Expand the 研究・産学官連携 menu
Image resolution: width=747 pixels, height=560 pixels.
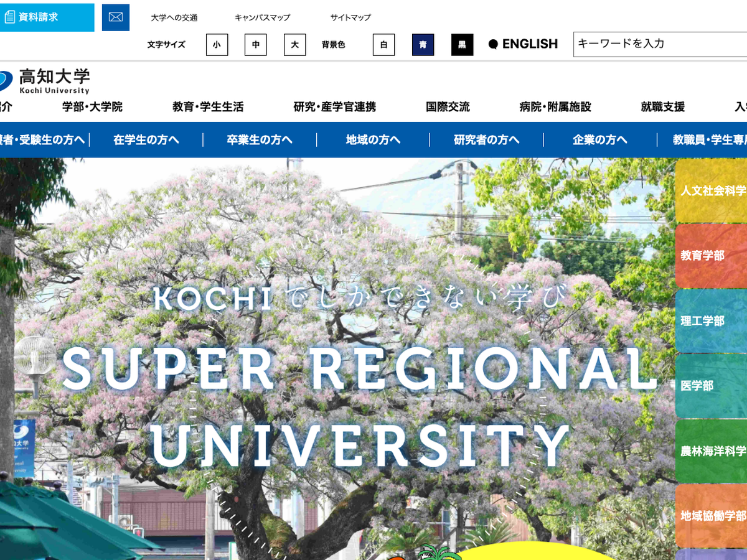335,107
